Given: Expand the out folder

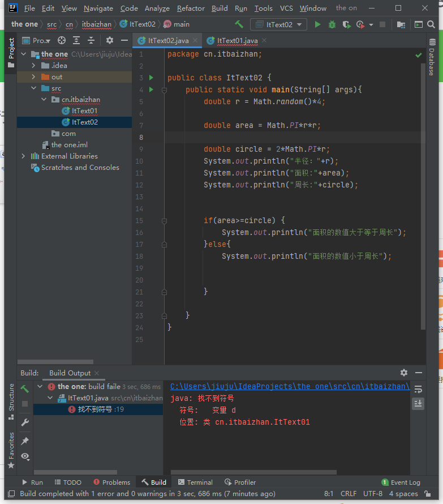Looking at the screenshot, I should (x=33, y=77).
